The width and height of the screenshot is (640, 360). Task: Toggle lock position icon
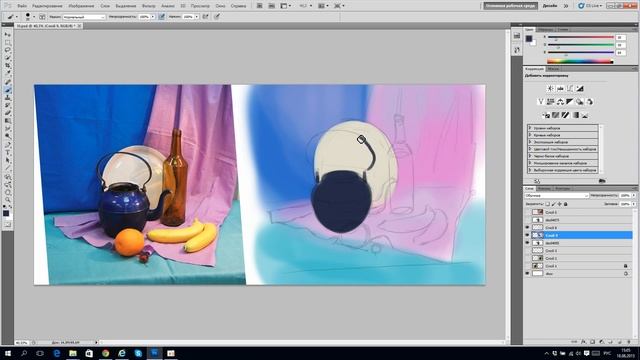tap(560, 204)
